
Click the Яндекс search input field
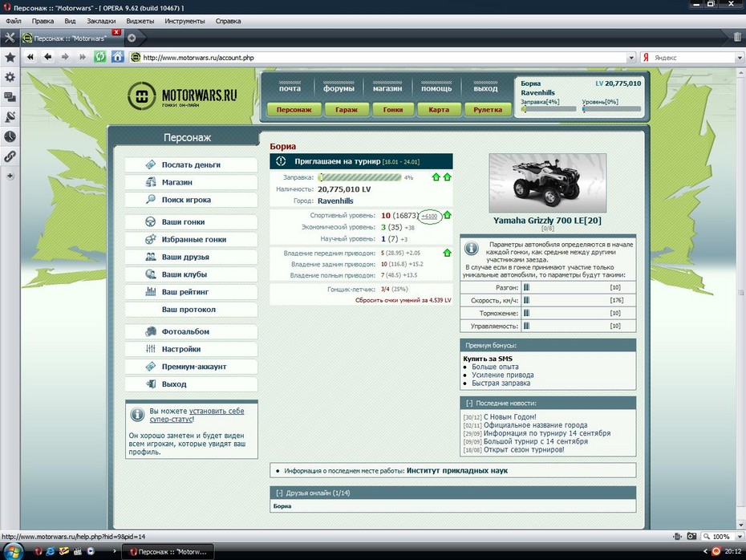tap(694, 58)
